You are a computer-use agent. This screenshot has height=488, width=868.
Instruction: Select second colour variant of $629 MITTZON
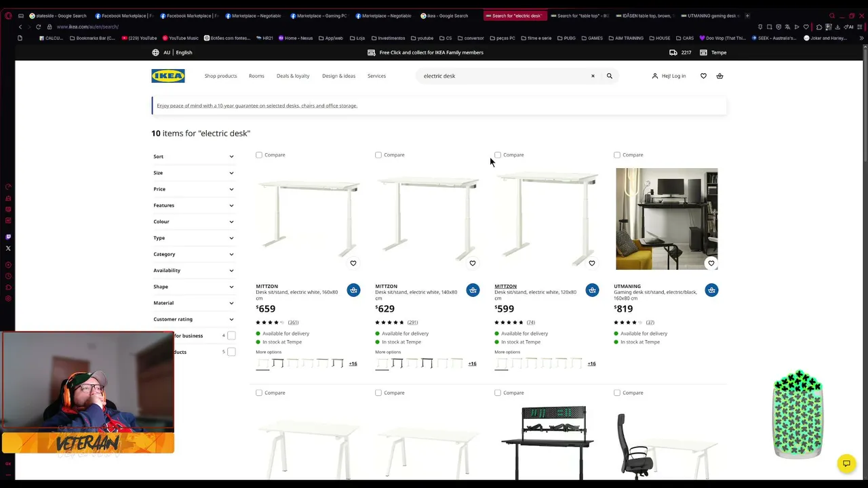tap(397, 364)
